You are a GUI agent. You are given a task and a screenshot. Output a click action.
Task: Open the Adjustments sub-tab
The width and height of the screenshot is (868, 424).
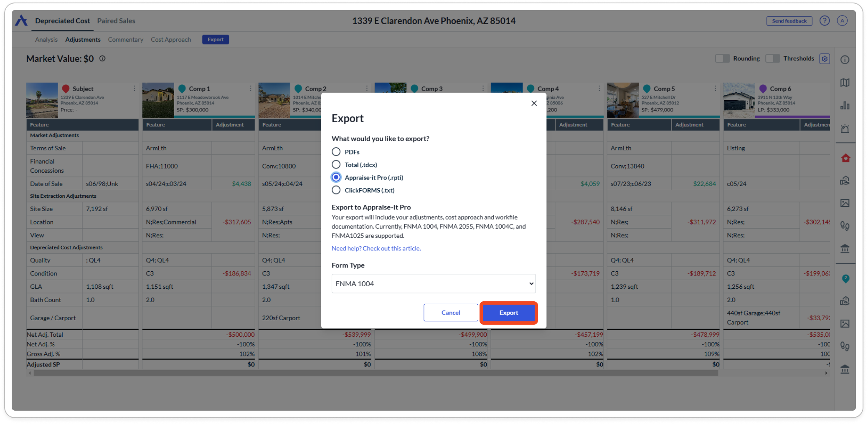click(x=83, y=40)
